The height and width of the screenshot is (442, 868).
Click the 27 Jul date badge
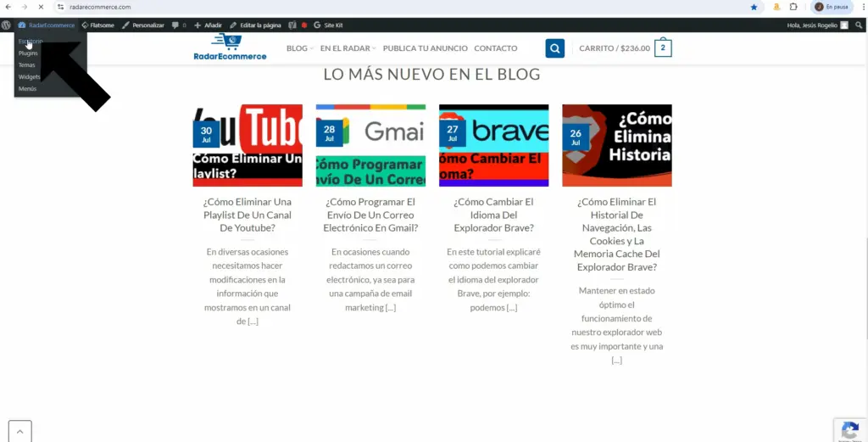coord(453,133)
